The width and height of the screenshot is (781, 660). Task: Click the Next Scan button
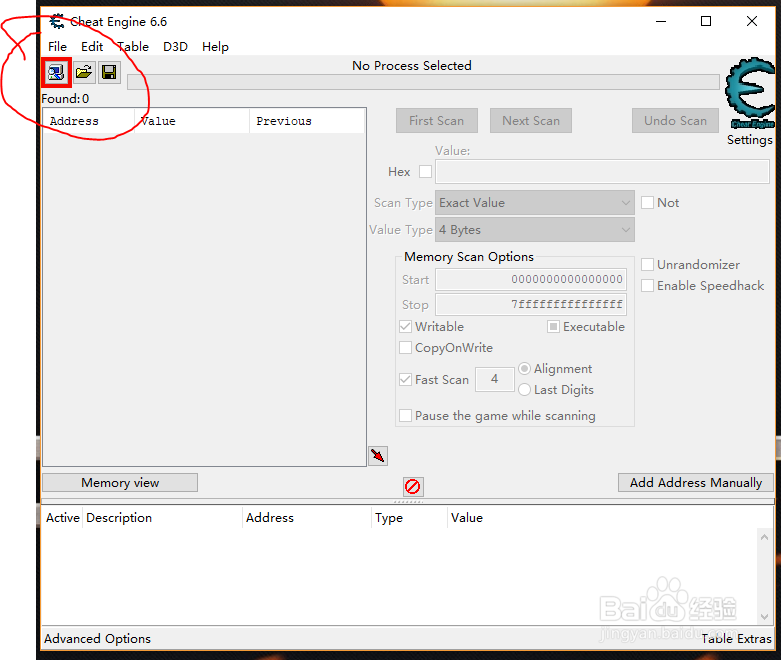point(531,121)
